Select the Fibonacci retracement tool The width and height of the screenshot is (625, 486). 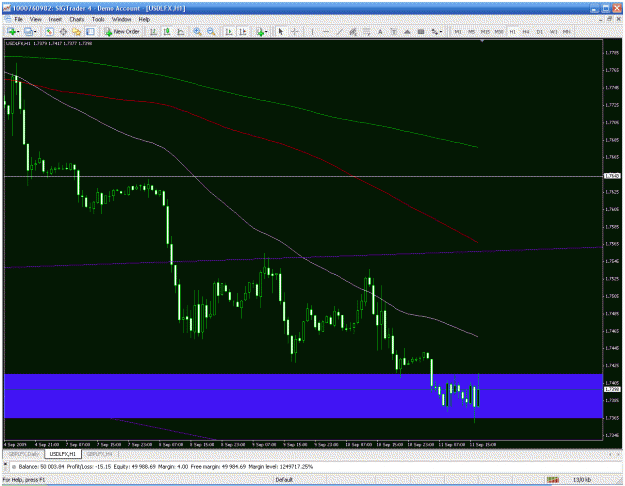tap(367, 31)
